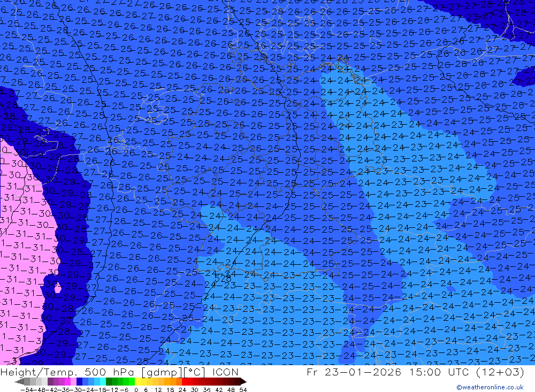Image resolution: width=535 pixels, height=392 pixels.
Task: Pick the cyan legend swatch left of -18
Action: pyautogui.click(x=103, y=382)
